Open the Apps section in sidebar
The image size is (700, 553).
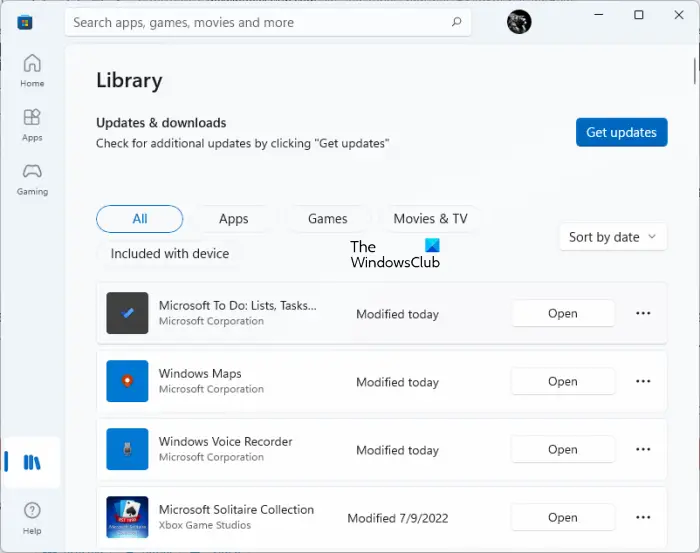(x=32, y=125)
